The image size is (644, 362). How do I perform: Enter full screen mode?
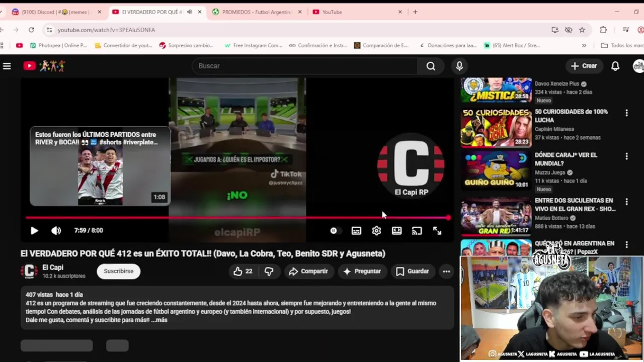(437, 231)
